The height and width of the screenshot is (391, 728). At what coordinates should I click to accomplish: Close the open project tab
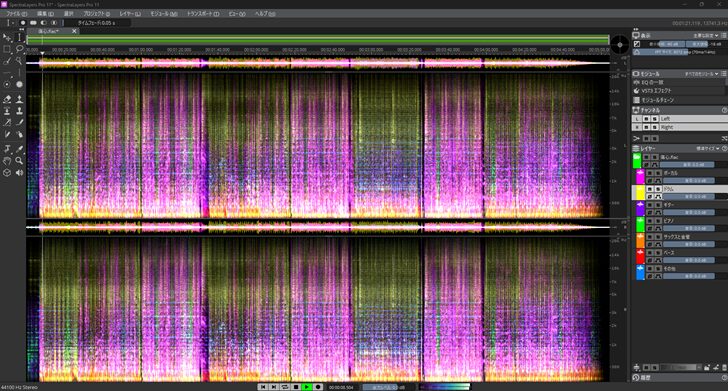(x=74, y=31)
